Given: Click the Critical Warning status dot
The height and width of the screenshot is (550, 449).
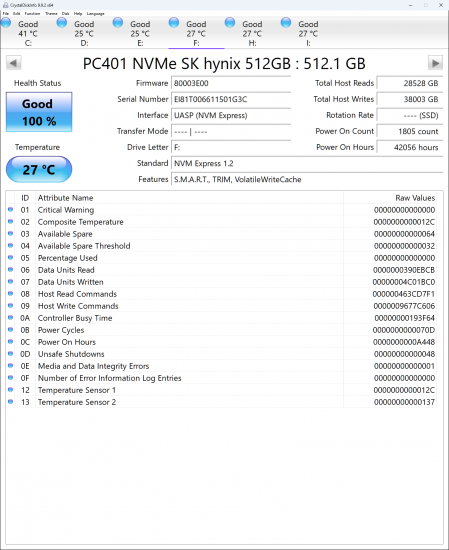Looking at the screenshot, I should pos(11,209).
